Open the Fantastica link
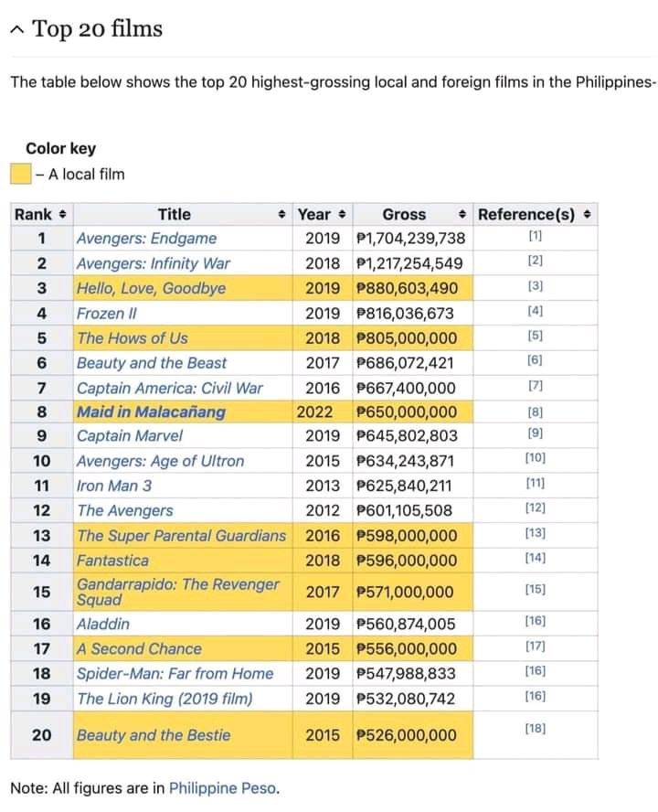The width and height of the screenshot is (658, 812). point(112,561)
